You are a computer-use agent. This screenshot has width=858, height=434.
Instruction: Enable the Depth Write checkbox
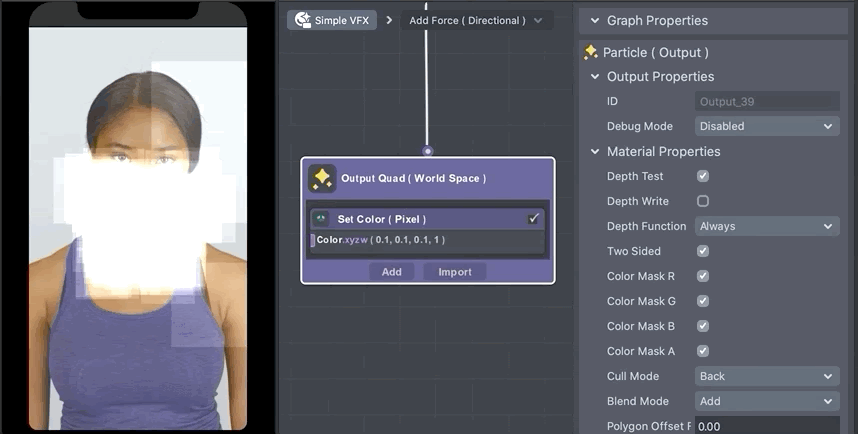tap(703, 201)
